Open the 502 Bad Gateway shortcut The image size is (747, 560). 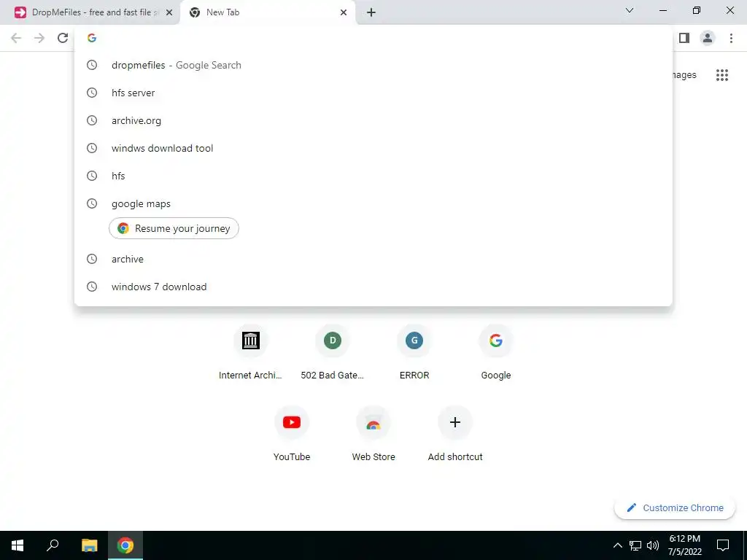pos(332,352)
